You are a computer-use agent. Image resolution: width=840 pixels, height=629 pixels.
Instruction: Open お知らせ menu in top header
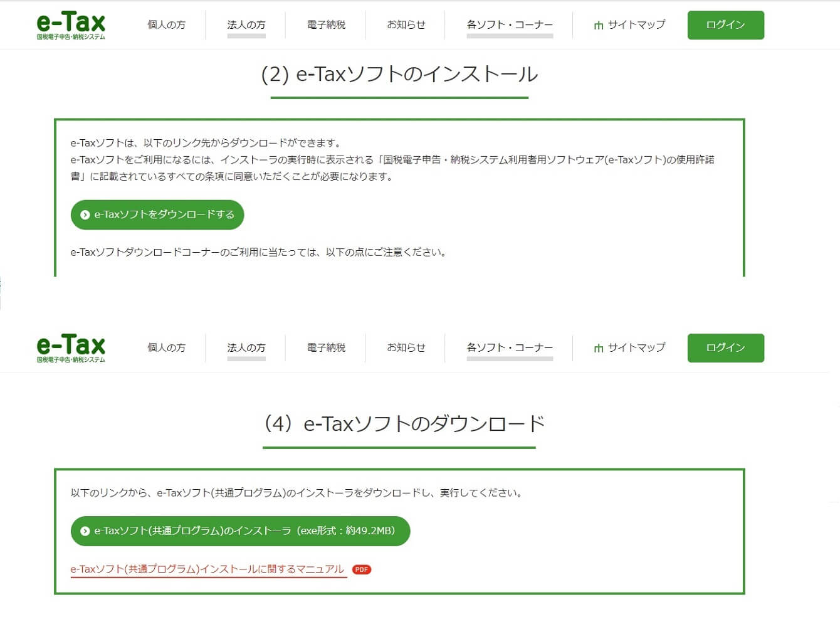click(406, 25)
